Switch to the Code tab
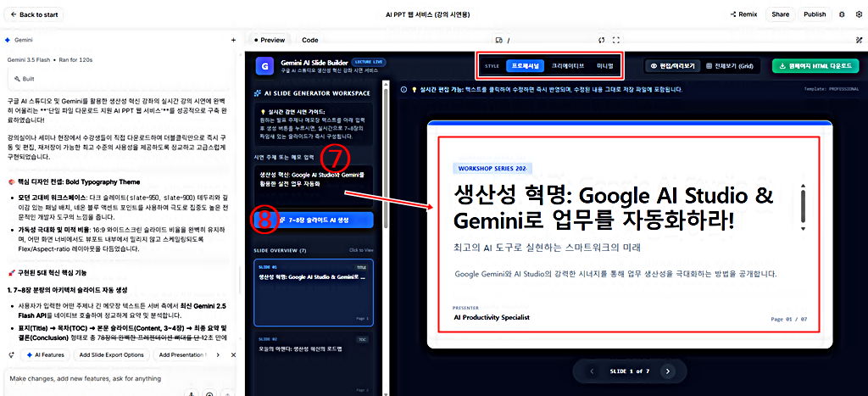 (x=310, y=40)
